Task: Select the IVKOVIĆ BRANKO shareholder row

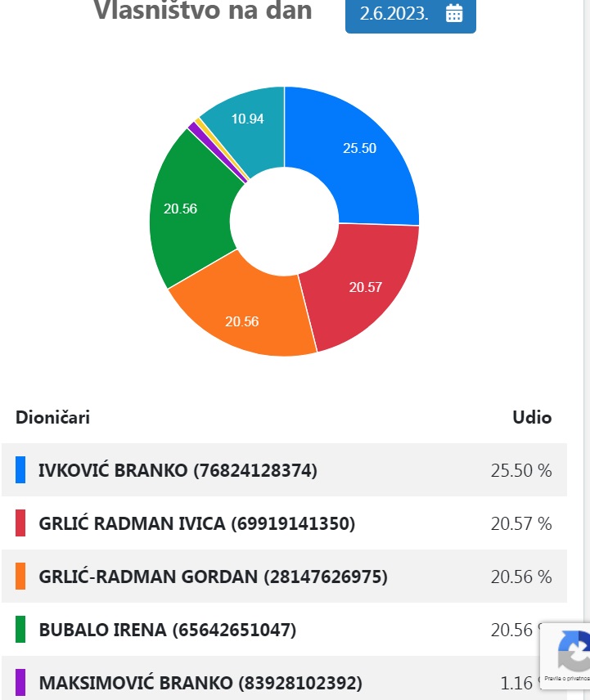Action: coord(178,470)
